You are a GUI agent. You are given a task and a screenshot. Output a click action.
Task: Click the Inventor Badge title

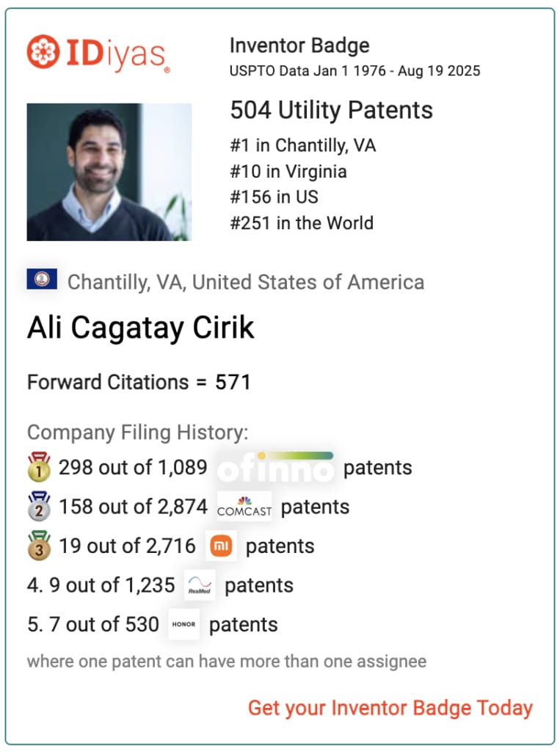299,46
